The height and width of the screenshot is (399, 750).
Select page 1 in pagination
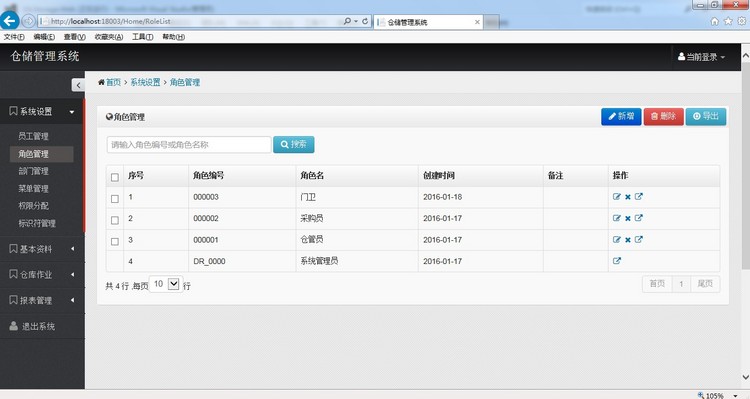point(681,284)
